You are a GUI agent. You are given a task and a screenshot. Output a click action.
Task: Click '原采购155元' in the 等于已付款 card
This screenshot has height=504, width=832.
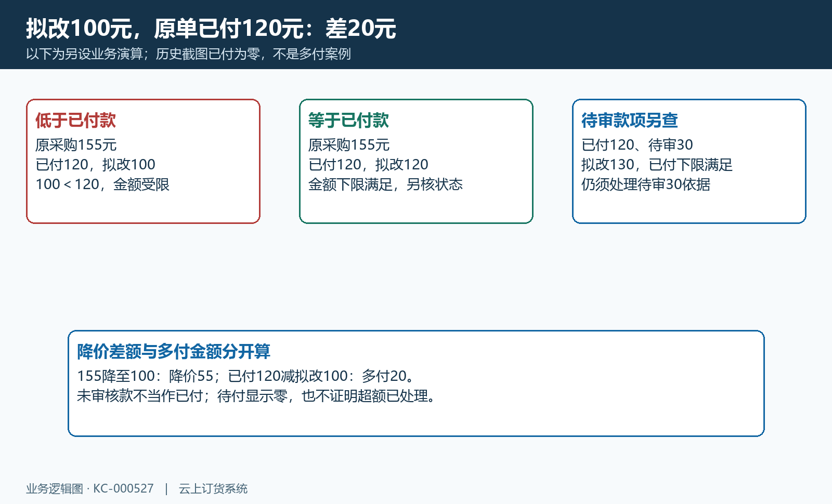[349, 145]
